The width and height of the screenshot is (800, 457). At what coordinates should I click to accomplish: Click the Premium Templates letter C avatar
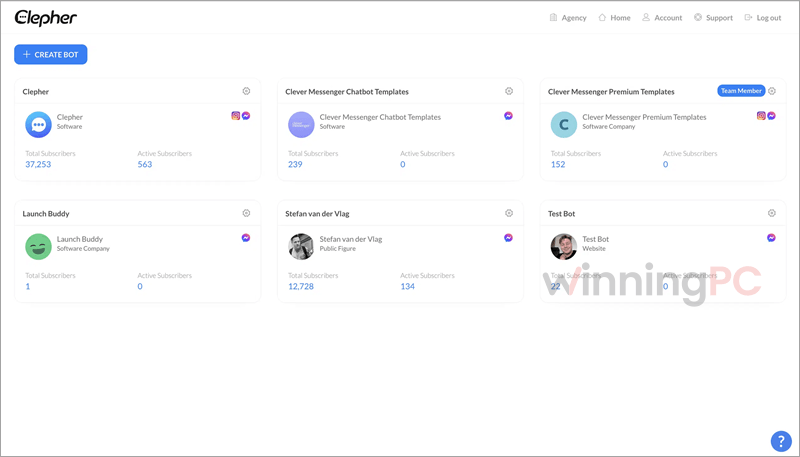tap(564, 125)
